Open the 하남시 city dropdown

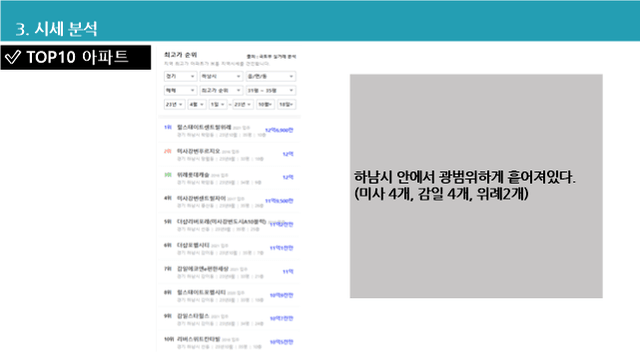tap(221, 76)
